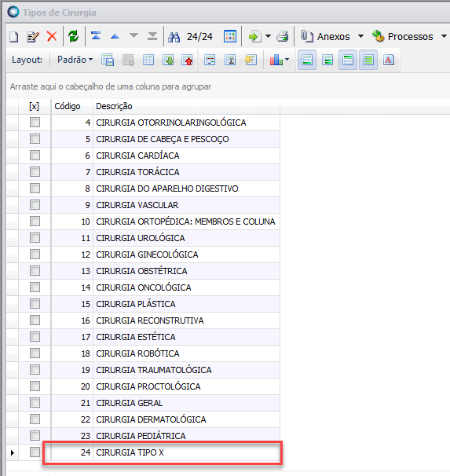Open the colored grid view icon
Image resolution: width=450 pixels, height=476 pixels.
click(229, 36)
